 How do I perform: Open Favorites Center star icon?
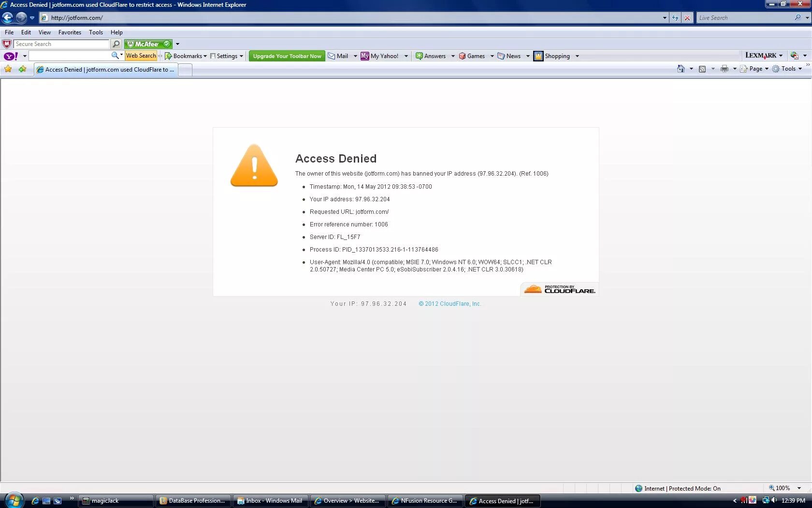click(8, 69)
